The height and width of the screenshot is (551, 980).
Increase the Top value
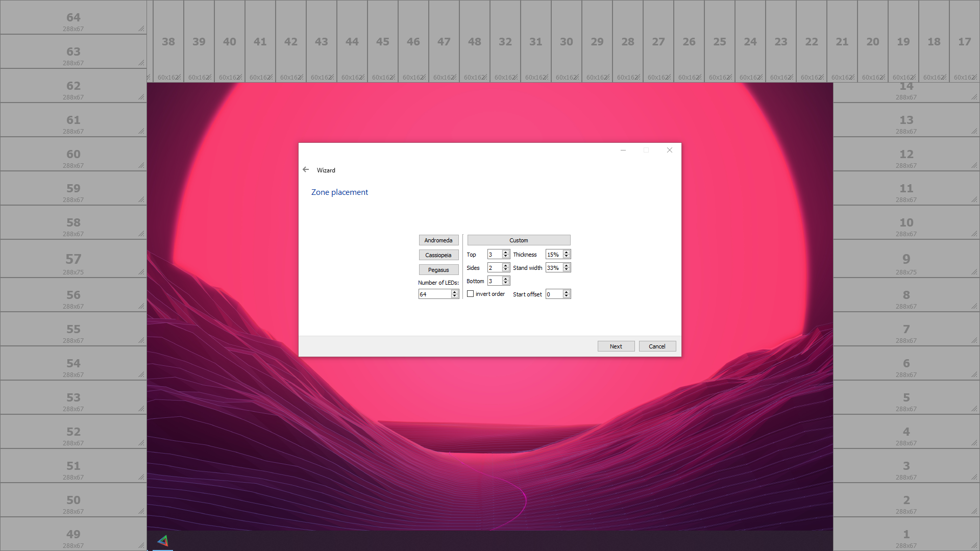(506, 252)
